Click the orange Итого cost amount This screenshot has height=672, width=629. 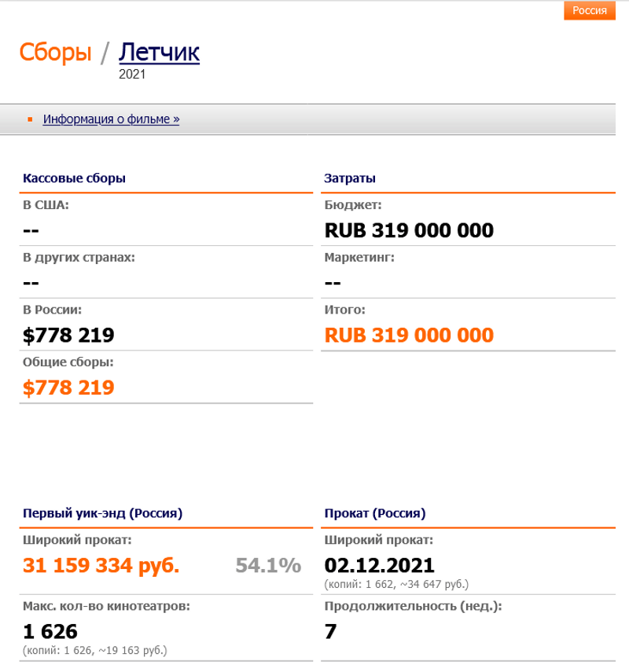[x=409, y=336]
